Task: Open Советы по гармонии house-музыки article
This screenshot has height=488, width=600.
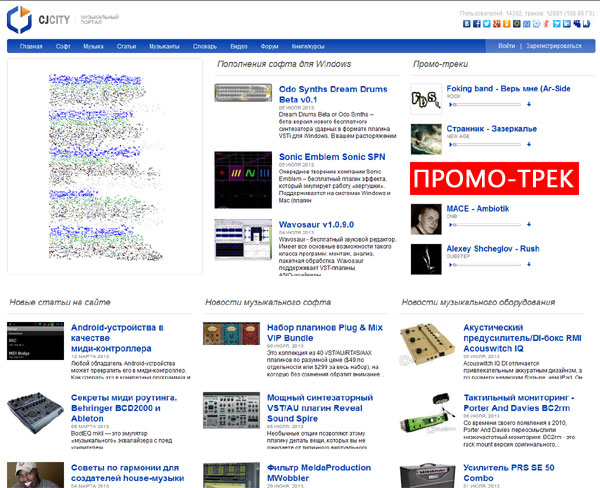Action: [127, 473]
